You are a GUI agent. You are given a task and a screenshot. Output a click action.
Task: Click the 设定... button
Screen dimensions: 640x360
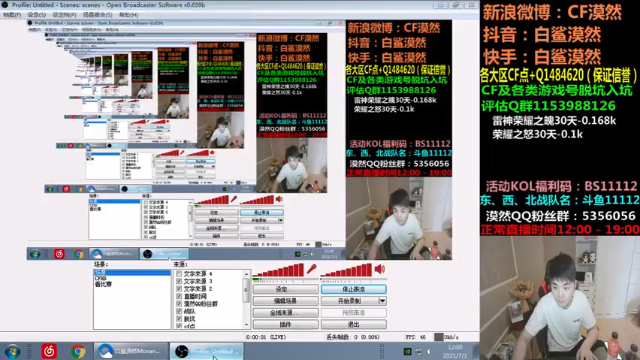(x=285, y=289)
